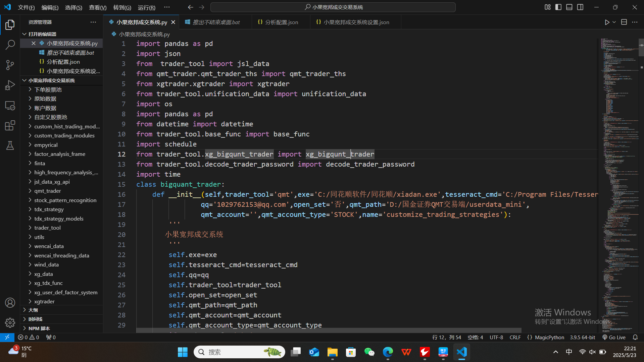The width and height of the screenshot is (644, 362).
Task: Change indentation via 空格: 4
Action: [x=475, y=337]
